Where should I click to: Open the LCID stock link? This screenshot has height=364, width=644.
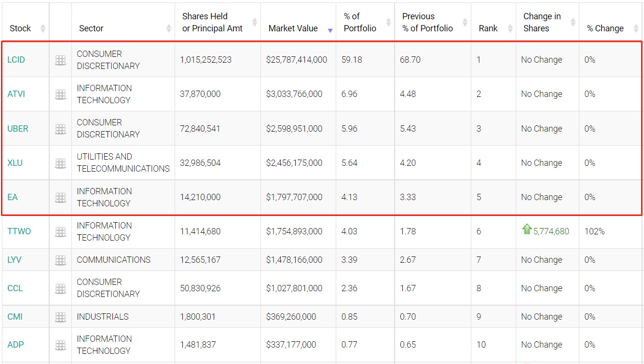[x=16, y=60]
